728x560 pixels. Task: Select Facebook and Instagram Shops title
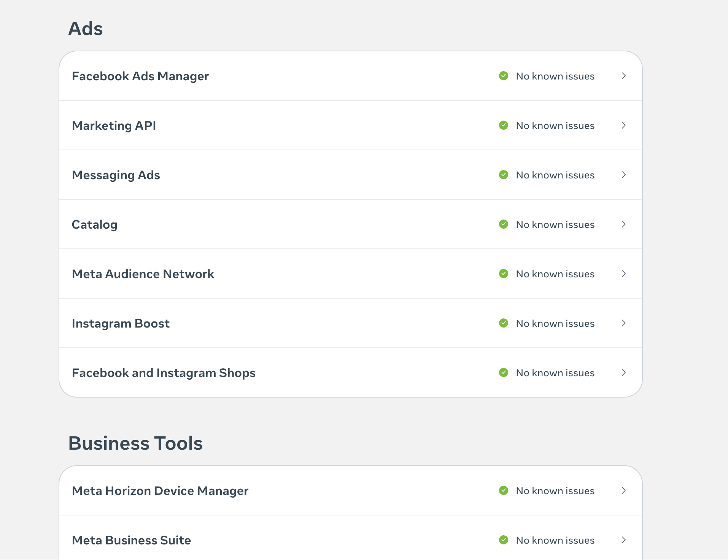tap(164, 373)
